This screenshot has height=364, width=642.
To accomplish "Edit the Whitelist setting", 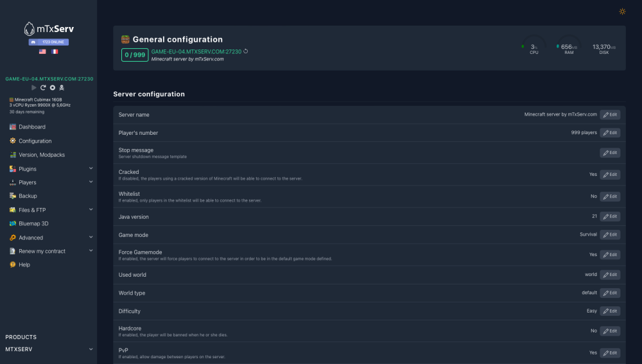I will 610,196.
